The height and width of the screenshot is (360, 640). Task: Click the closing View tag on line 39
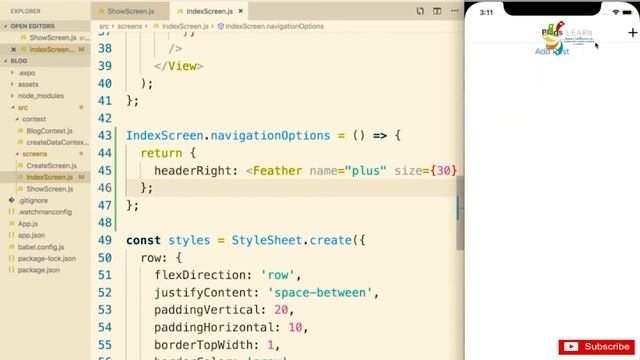pos(179,66)
